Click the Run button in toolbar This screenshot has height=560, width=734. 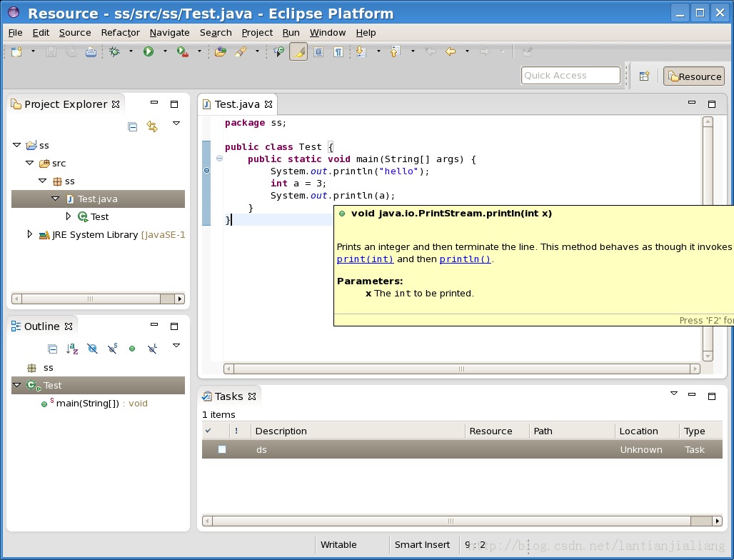pos(149,51)
